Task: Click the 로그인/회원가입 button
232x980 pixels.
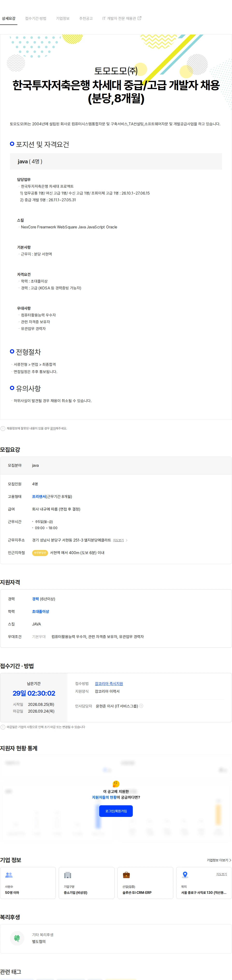Action: (116, 811)
